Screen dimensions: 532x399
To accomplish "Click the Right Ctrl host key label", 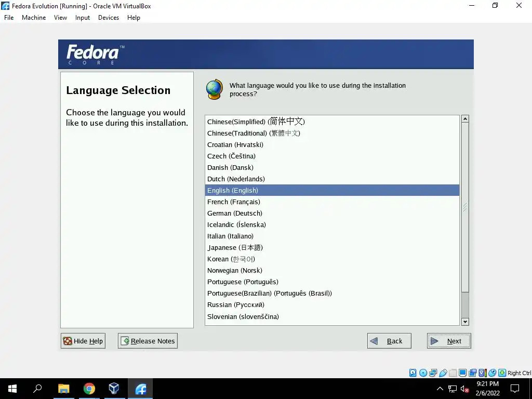I will 519,373.
